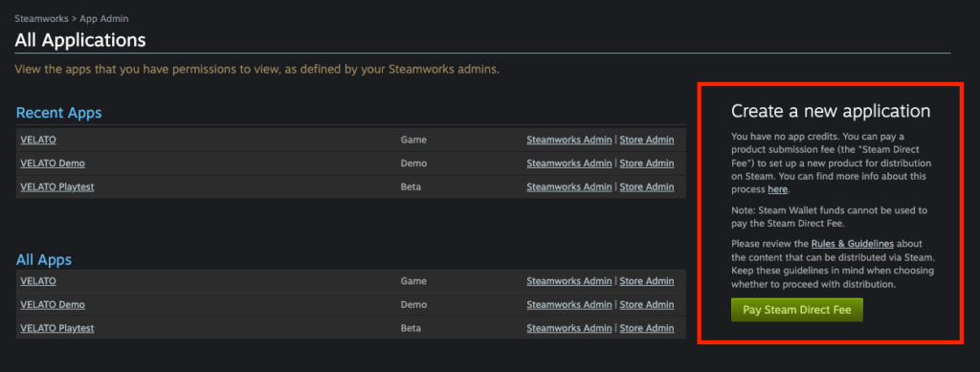This screenshot has height=372, width=980.
Task: Open Store Admin for VELATO Demo in All Apps
Action: 647,305
